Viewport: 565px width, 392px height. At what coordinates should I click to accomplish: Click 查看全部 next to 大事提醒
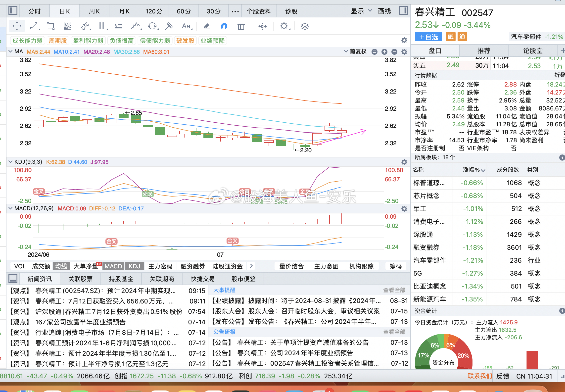394,290
